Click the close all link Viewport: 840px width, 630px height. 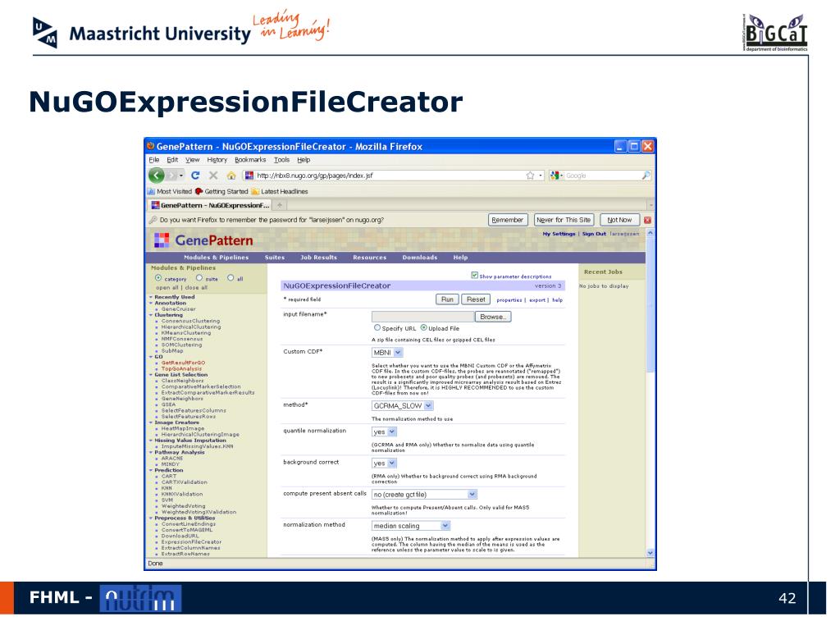click(196, 288)
